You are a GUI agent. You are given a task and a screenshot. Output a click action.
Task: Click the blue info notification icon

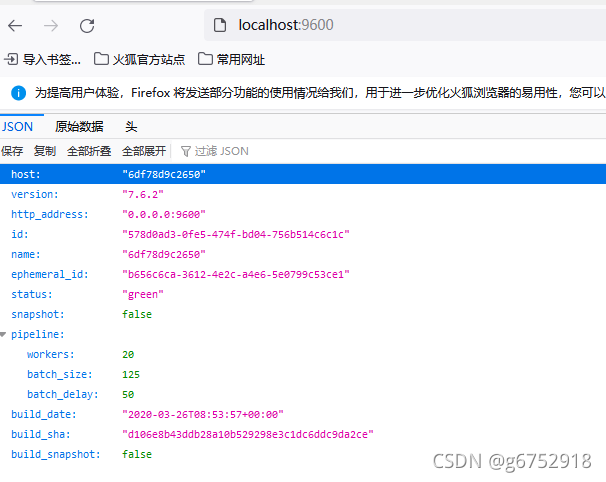[x=18, y=93]
